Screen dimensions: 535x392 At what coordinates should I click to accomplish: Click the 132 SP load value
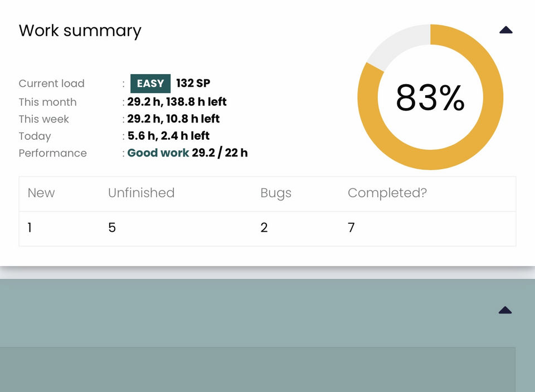coord(193,83)
